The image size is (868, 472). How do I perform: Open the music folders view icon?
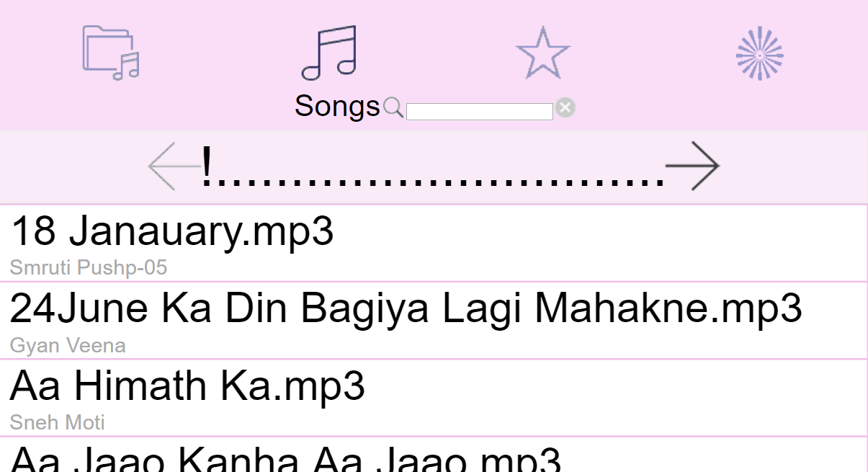click(x=110, y=52)
